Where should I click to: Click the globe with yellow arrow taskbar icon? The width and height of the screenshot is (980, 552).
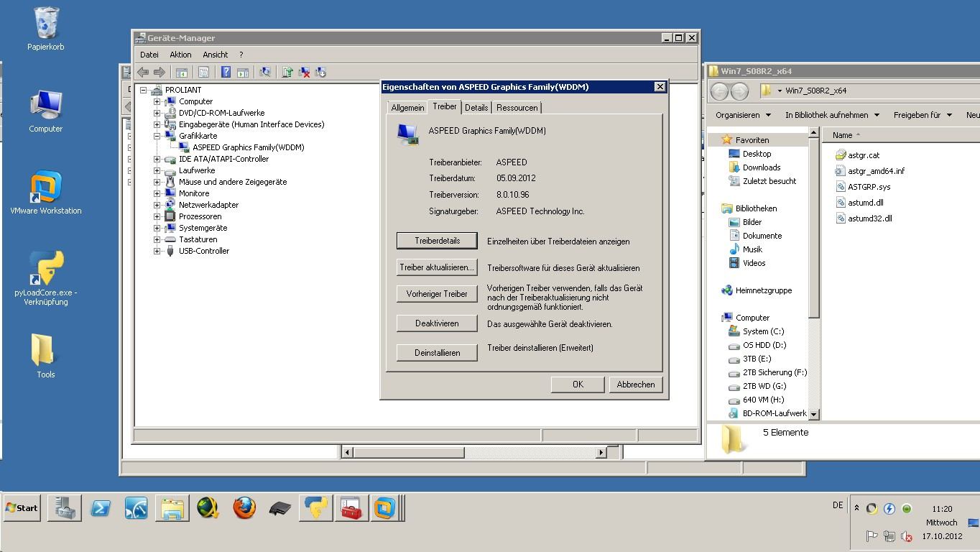click(x=208, y=508)
